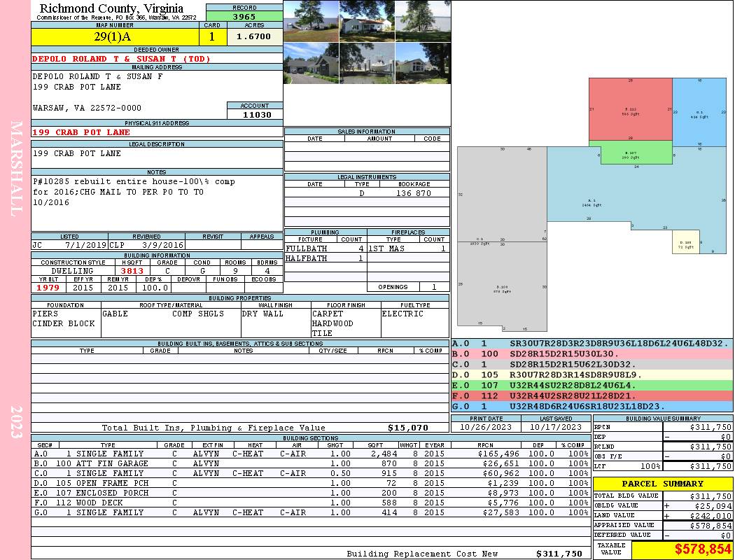Click the PIERS foundation entry
735x560 pixels.
45,314
